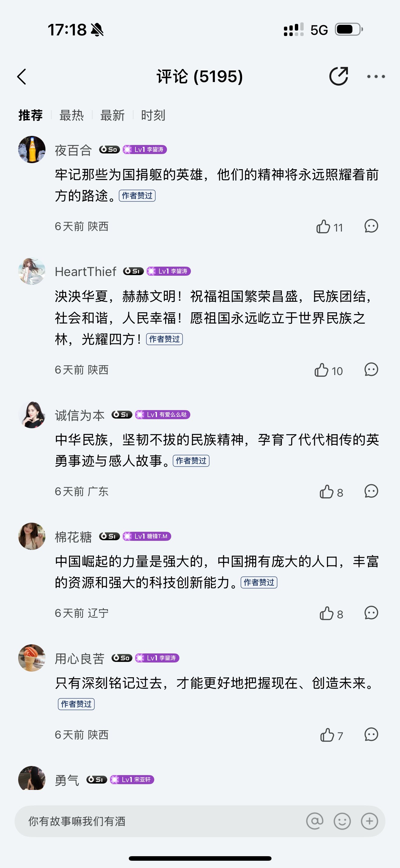Image resolution: width=400 pixels, height=868 pixels.
Task: Open the emoji smiley picker
Action: [342, 821]
